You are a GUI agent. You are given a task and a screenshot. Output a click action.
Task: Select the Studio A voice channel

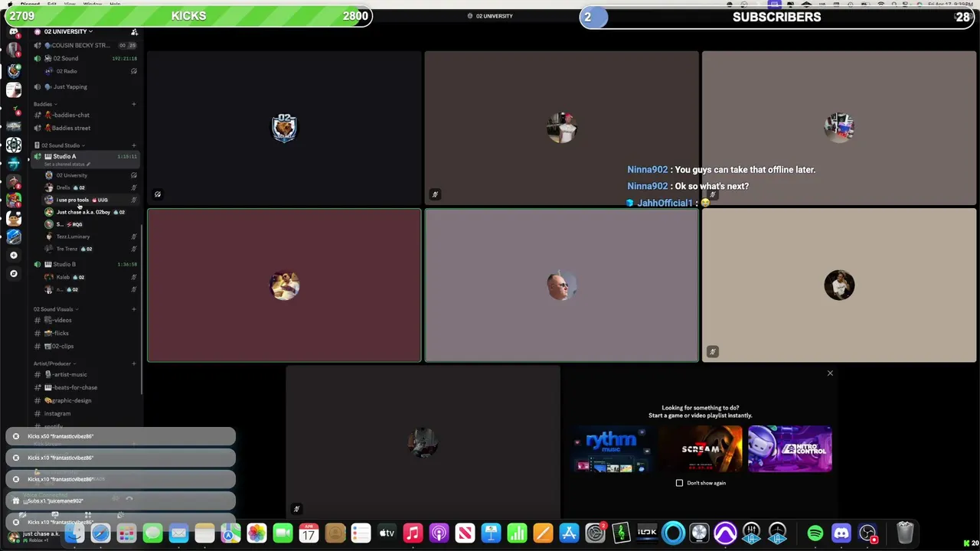[x=64, y=156]
